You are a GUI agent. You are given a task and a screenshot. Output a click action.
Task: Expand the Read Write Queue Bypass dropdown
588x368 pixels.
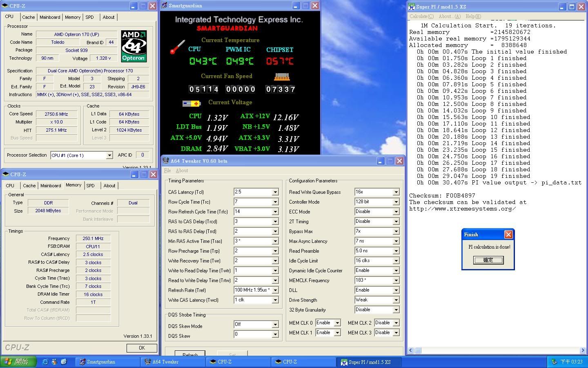coord(396,192)
